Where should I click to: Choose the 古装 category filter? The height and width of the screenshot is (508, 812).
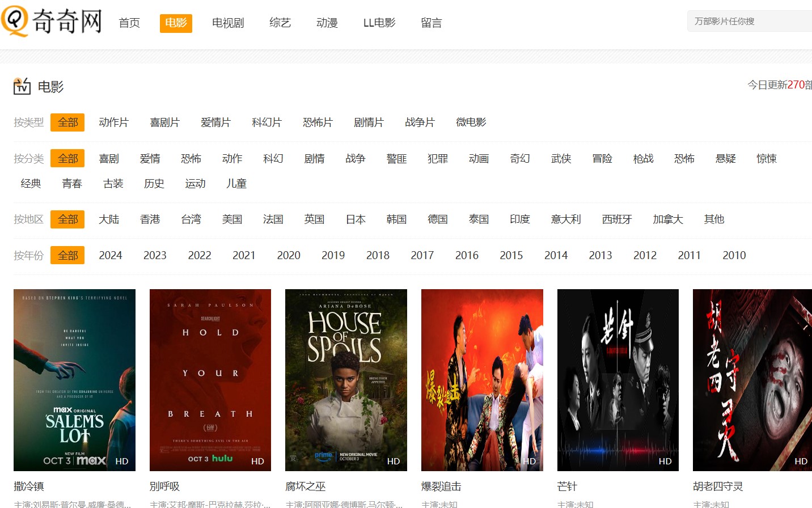[113, 184]
